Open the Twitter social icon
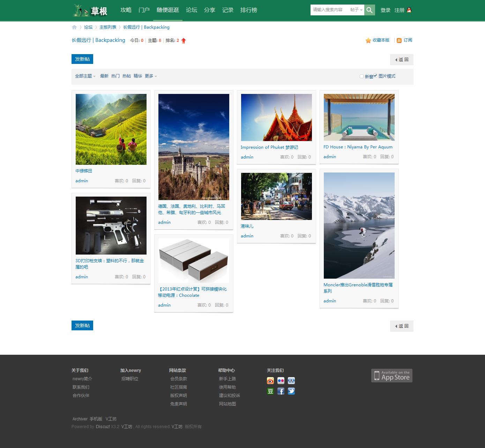Image resolution: width=485 pixels, height=448 pixels. pos(291,391)
